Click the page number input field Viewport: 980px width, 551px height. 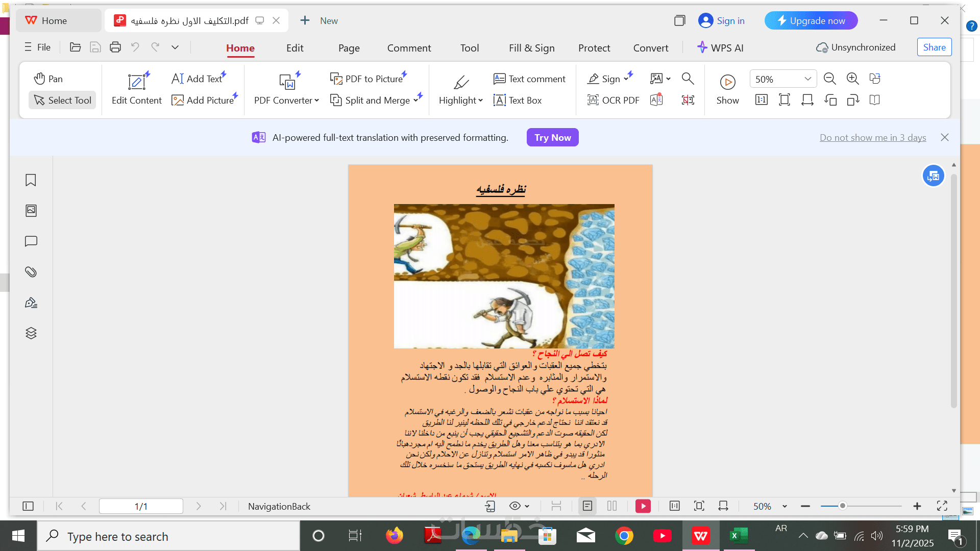141,506
